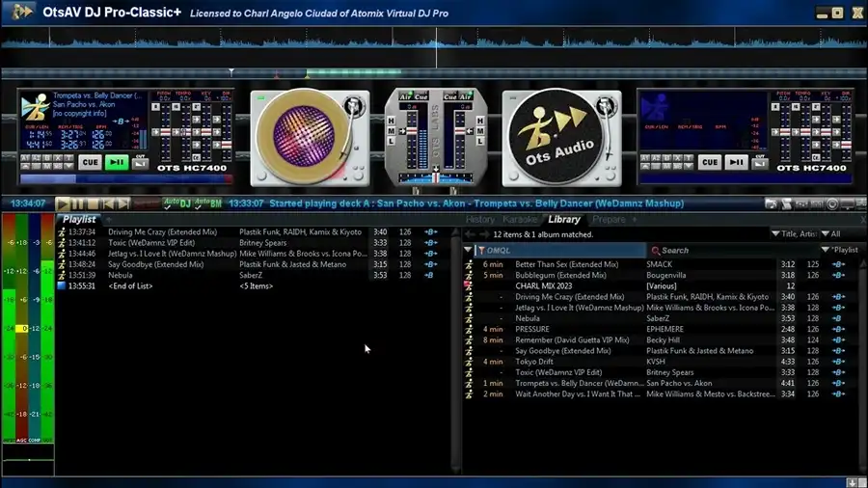Screen dimensions: 868x488
Task: Click deck A turntable platter with disco ball
Action: tap(305, 134)
